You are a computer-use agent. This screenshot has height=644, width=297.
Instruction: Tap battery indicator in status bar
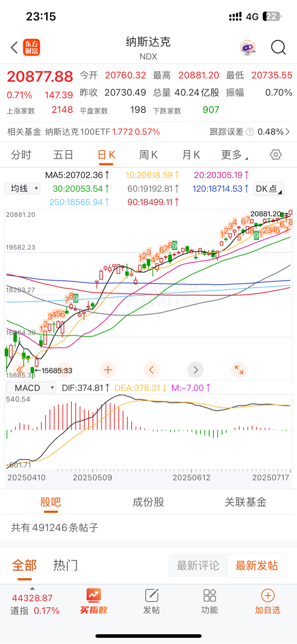click(x=272, y=16)
